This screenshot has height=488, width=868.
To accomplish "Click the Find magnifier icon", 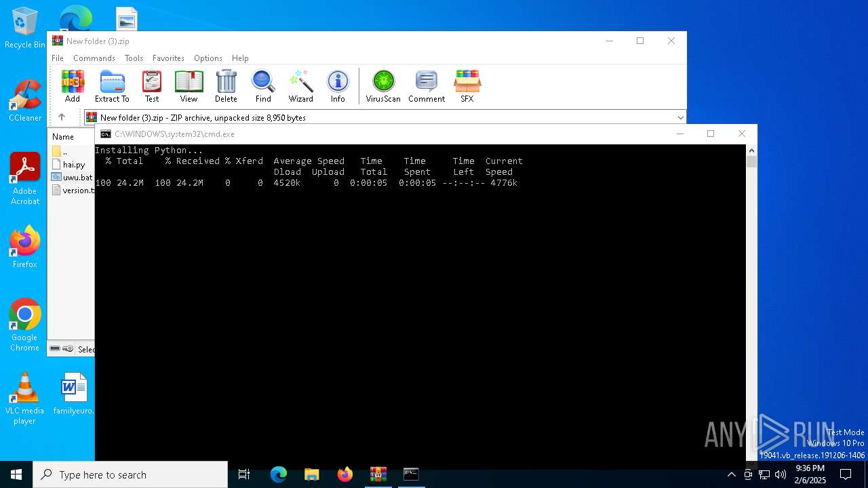I will click(x=263, y=86).
